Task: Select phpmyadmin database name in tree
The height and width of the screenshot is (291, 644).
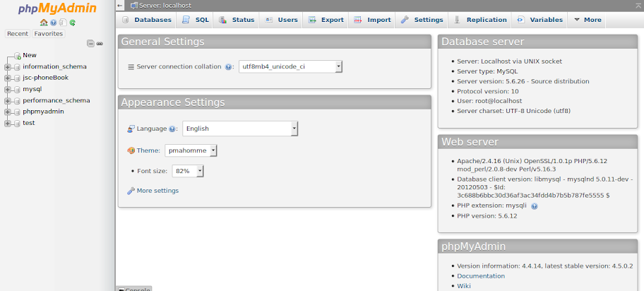Action: [x=43, y=112]
